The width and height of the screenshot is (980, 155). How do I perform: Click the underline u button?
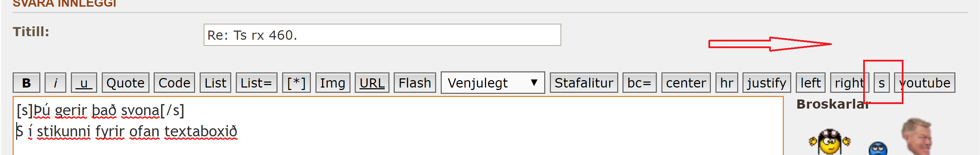(84, 83)
